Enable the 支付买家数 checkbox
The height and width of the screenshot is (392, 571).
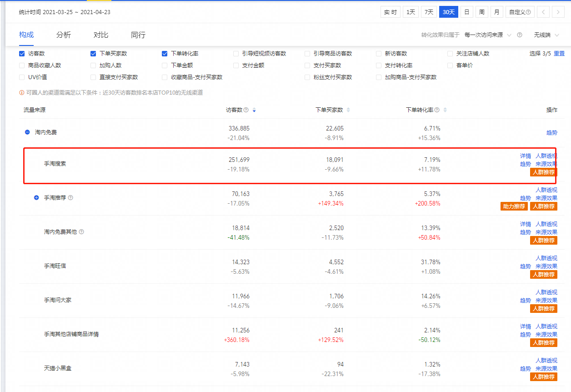[x=307, y=65]
